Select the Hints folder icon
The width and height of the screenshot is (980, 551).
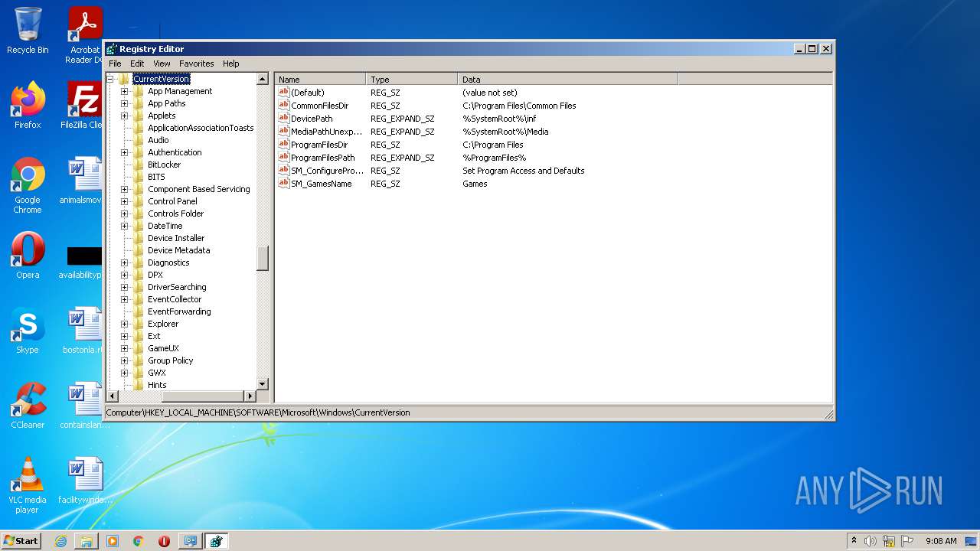139,385
